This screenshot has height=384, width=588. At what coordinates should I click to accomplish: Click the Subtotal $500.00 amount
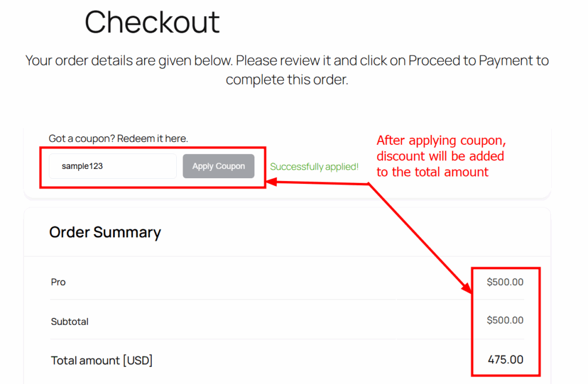[505, 320]
